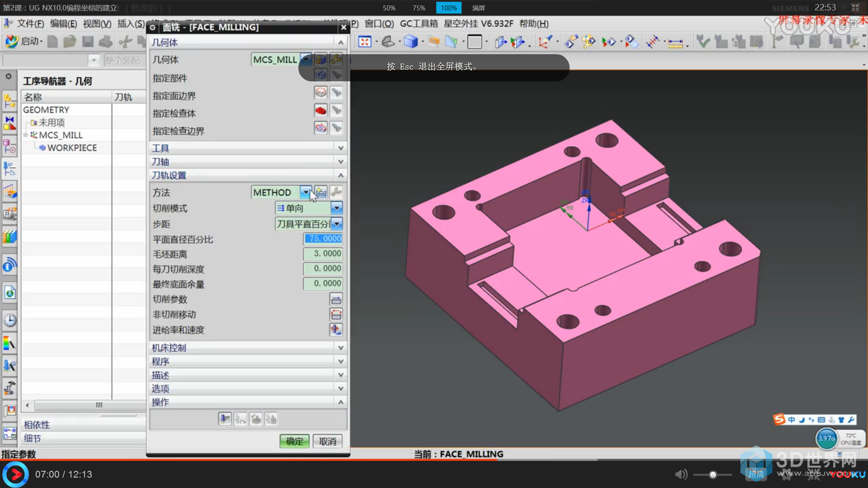Open the 文件(F) menu
Viewport: 868px width, 488px height.
pos(30,23)
